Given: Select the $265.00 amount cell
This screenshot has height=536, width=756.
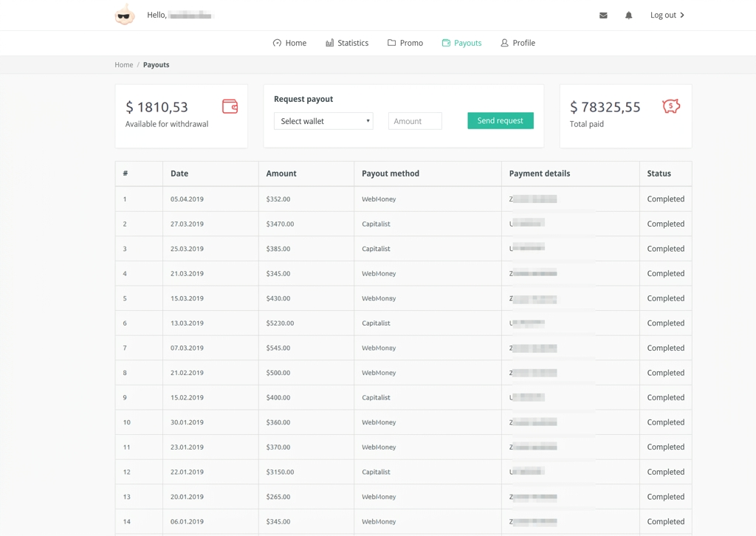Looking at the screenshot, I should 278,497.
